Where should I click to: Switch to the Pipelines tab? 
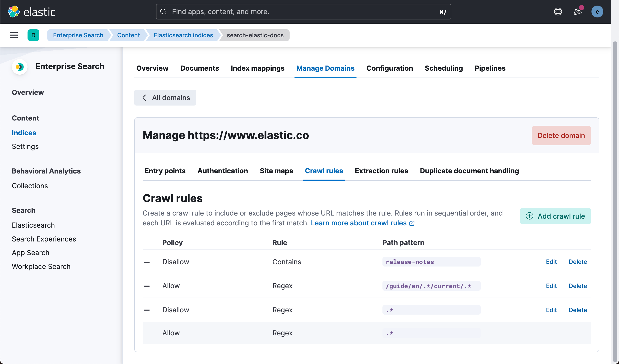[490, 68]
